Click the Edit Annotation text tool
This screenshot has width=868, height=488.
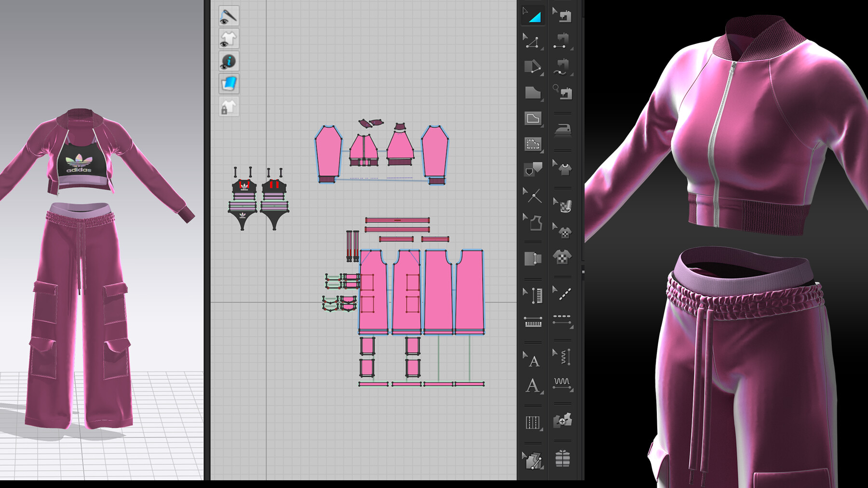(532, 359)
